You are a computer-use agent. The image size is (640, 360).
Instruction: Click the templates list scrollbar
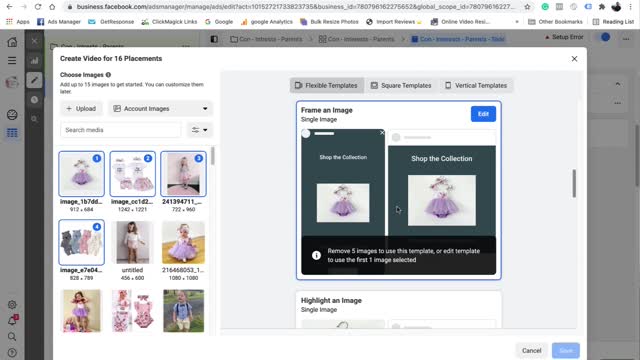[574, 184]
